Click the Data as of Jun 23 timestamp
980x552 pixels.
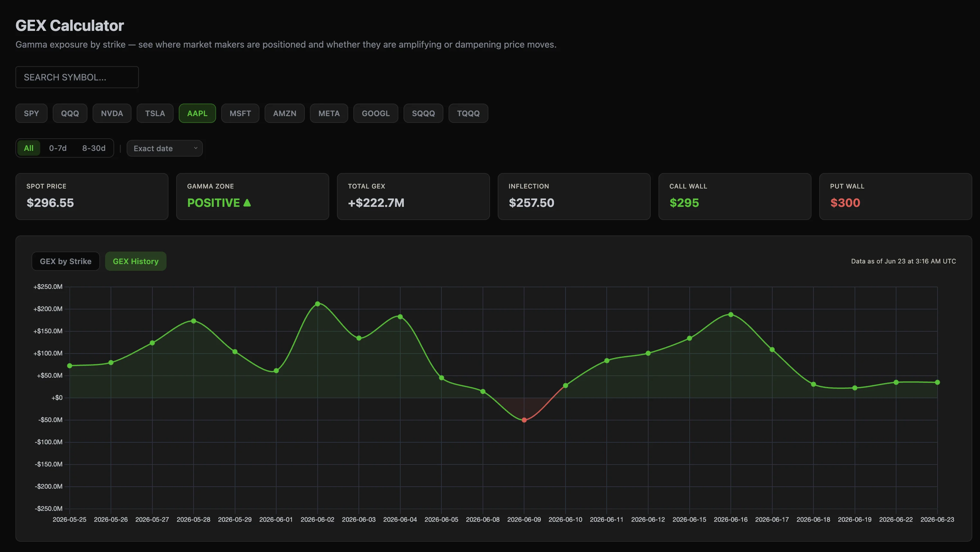pos(903,261)
